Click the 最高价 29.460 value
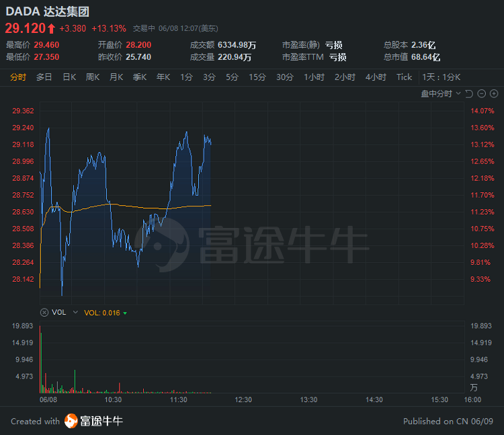 click(x=46, y=45)
